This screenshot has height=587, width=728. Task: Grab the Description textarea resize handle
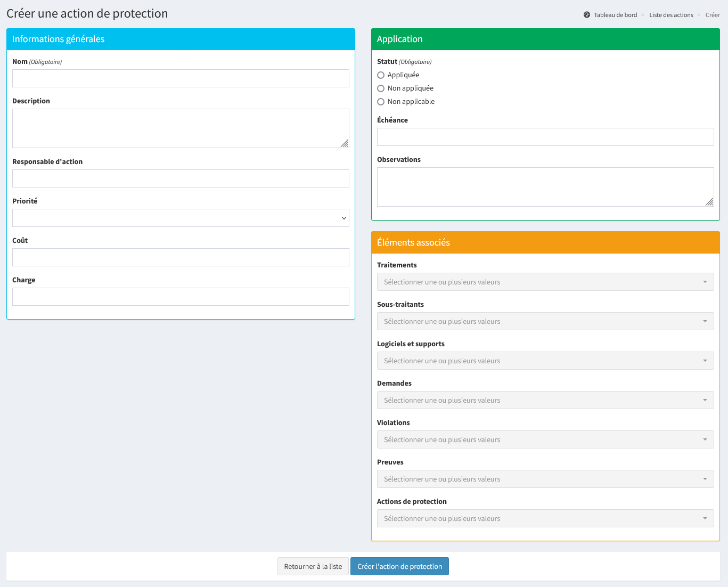(345, 143)
